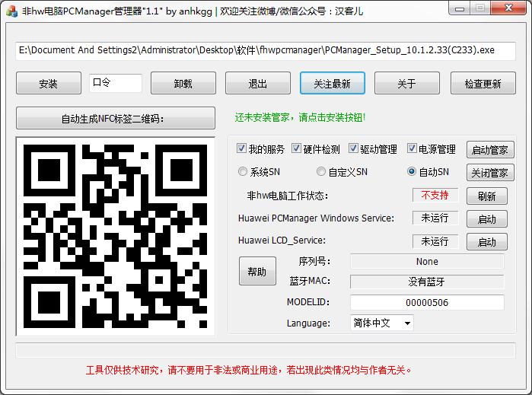Disable the 电源管理 checkbox
Screen dimensions: 532x395
[x=412, y=149]
